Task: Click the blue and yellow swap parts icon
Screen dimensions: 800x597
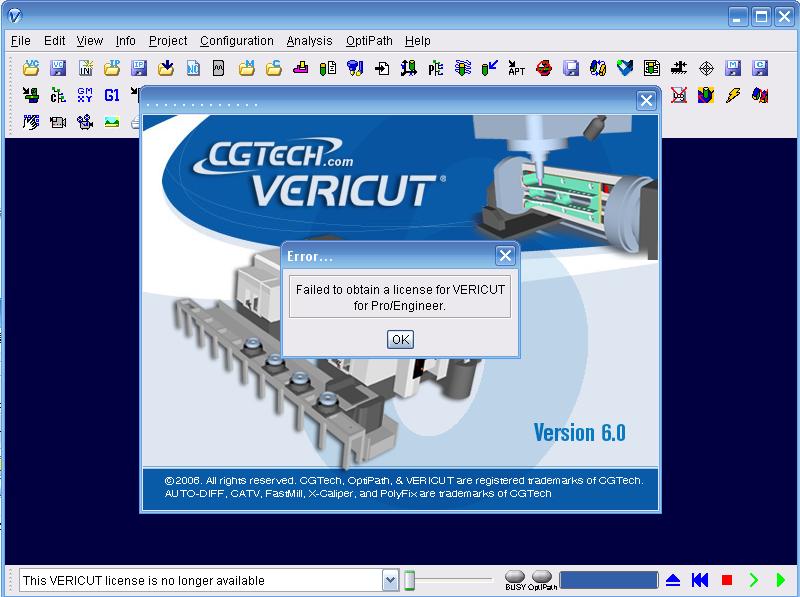Action: click(x=598, y=68)
